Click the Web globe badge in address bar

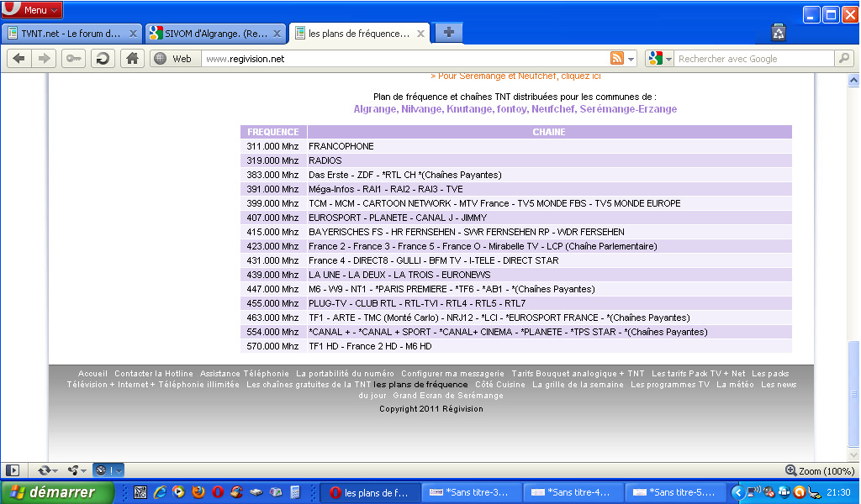174,59
